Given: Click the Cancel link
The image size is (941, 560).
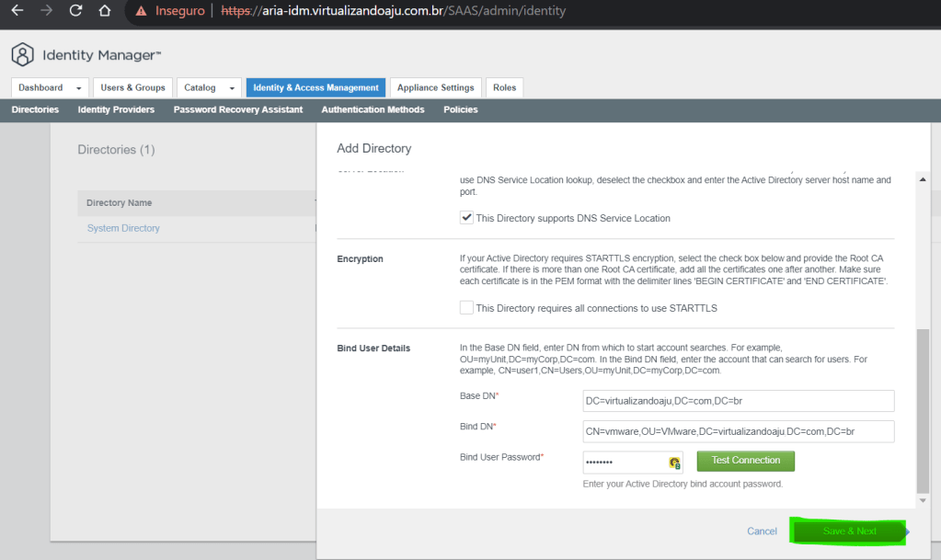Looking at the screenshot, I should [762, 531].
